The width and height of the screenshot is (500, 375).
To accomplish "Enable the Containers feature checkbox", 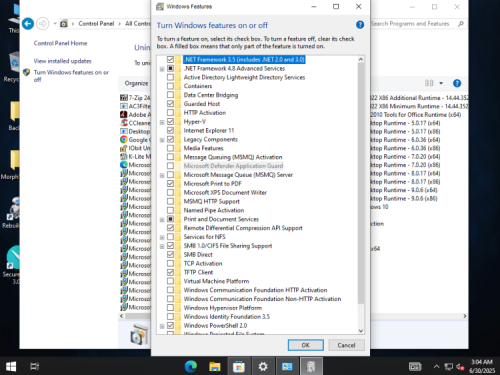I will tap(170, 86).
